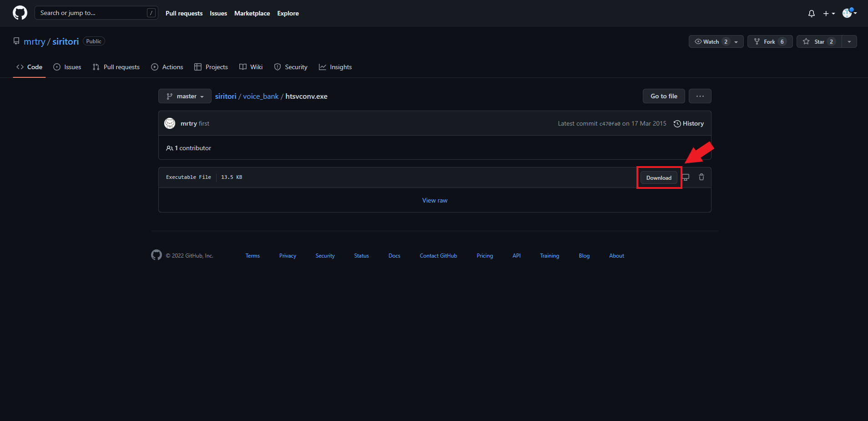Viewport: 868px width, 421px height.
Task: Open the siritori repository title link
Action: pos(66,41)
